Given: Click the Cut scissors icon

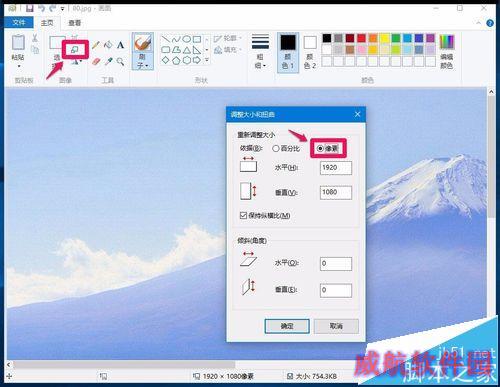Looking at the screenshot, I should click(35, 38).
